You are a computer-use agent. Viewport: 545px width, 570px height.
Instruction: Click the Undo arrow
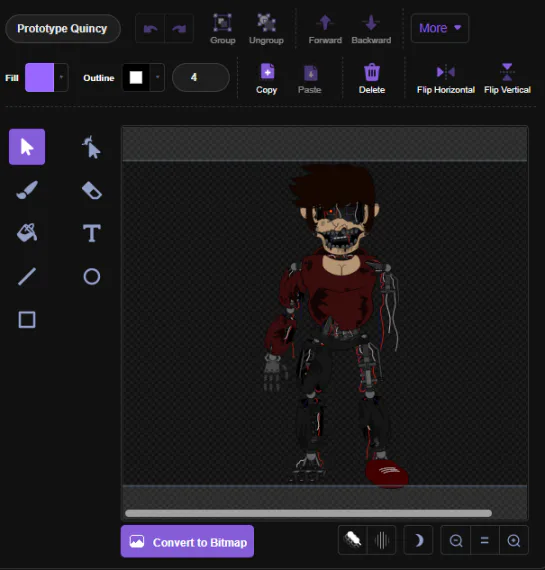pos(150,28)
